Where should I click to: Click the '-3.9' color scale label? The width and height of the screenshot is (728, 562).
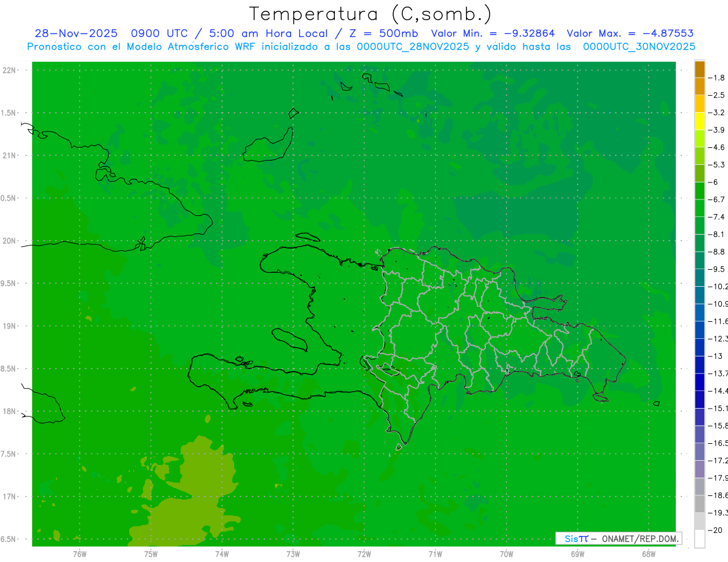pyautogui.click(x=717, y=130)
